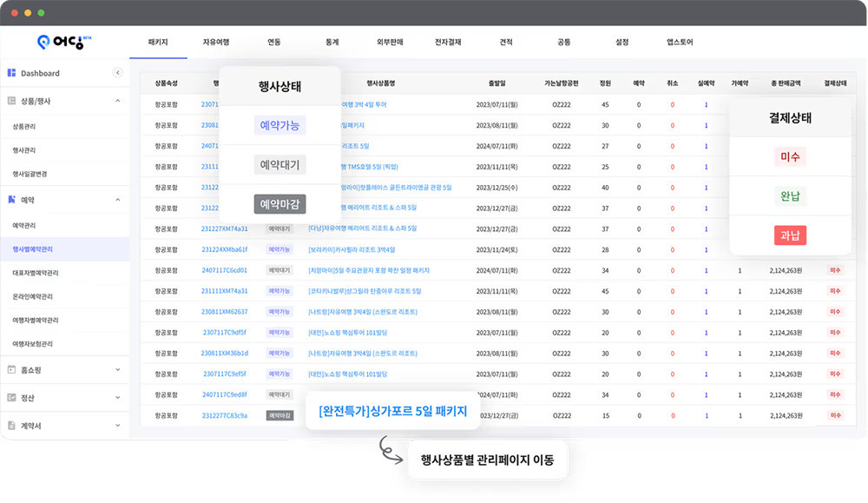Select 과납 red payment status badge
The height and width of the screenshot is (503, 868).
click(x=790, y=235)
